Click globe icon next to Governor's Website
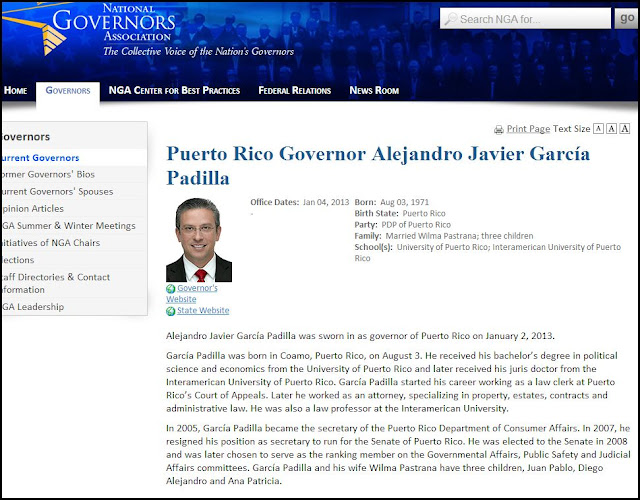Image resolution: width=640 pixels, height=500 pixels. pyautogui.click(x=171, y=289)
